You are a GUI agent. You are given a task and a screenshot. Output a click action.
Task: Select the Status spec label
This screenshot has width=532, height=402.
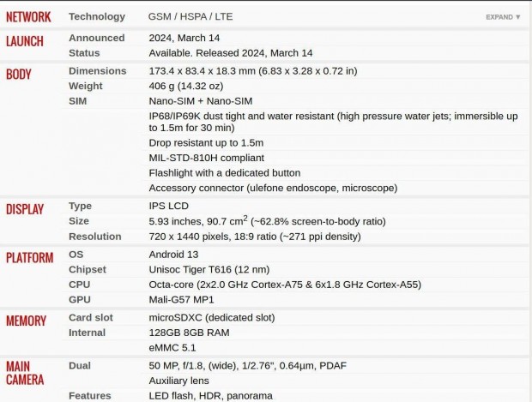click(84, 53)
